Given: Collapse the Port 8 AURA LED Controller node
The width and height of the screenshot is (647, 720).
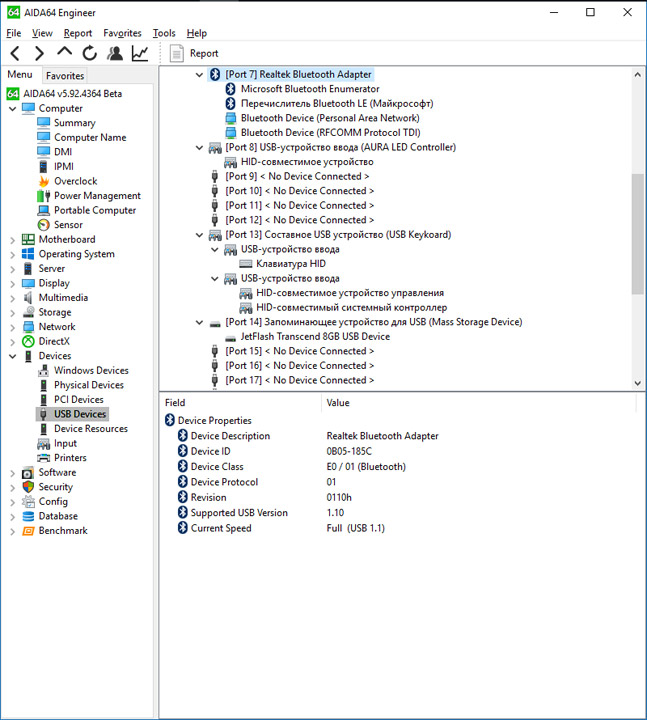Looking at the screenshot, I should (x=199, y=147).
